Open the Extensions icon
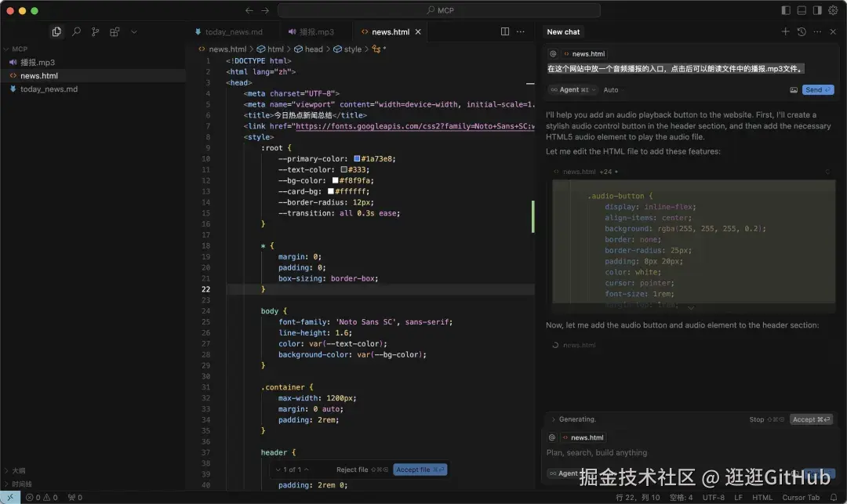This screenshot has width=847, height=504. click(115, 32)
